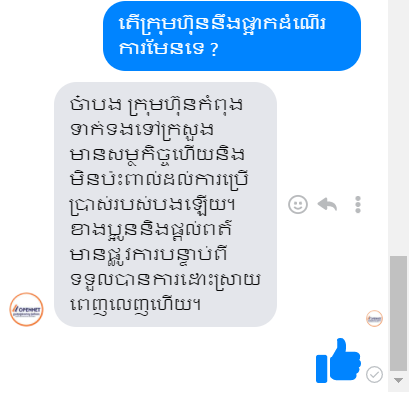Click the line 'មានផ្លូវការបន្ទាប់ពី' in reply

(149, 255)
